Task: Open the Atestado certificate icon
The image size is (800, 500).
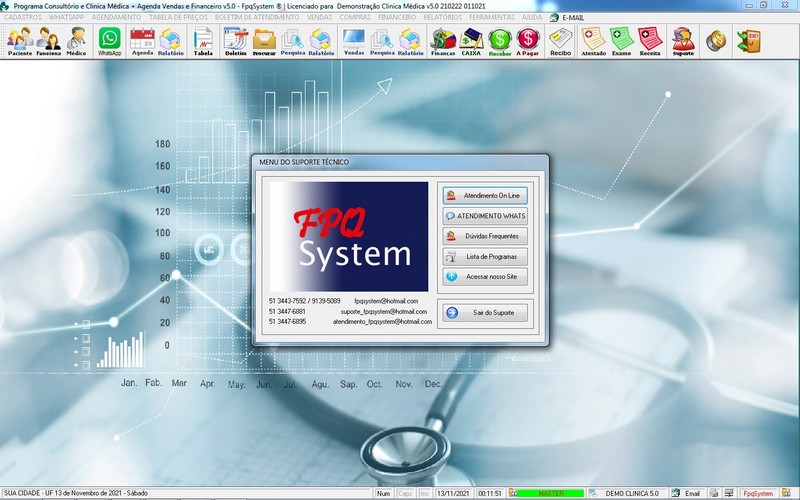Action: [x=593, y=41]
